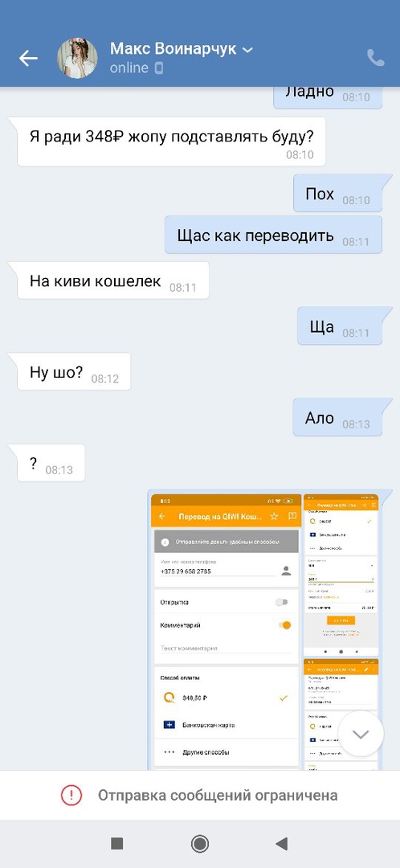Toggle the Комментарий switch in the screenshot
400x868 pixels.
click(x=284, y=625)
